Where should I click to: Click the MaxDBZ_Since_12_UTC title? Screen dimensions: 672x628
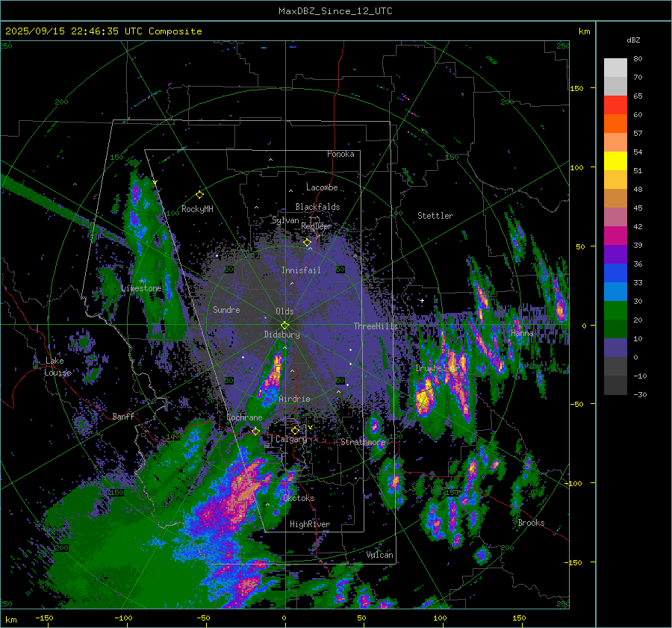click(335, 11)
